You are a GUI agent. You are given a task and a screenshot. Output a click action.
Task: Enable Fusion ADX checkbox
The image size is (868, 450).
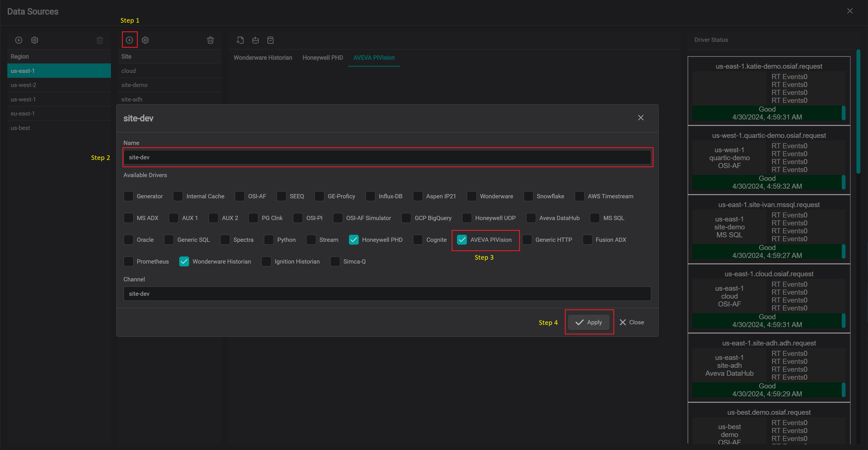click(587, 240)
